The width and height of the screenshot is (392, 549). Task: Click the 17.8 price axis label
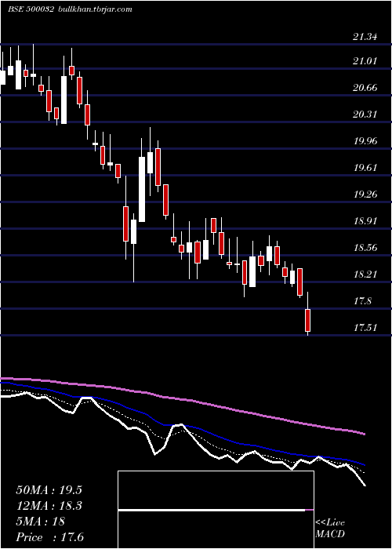point(363,300)
